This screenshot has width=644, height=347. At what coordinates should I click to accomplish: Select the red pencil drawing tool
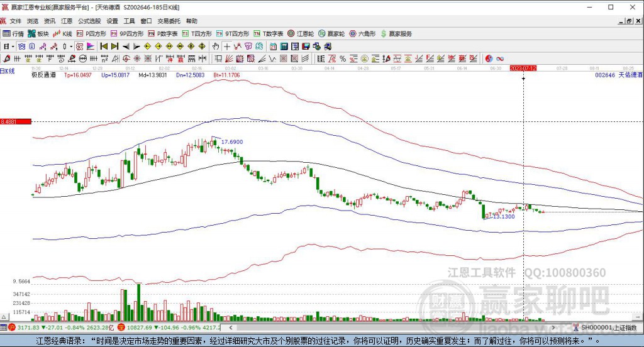click(x=6, y=58)
